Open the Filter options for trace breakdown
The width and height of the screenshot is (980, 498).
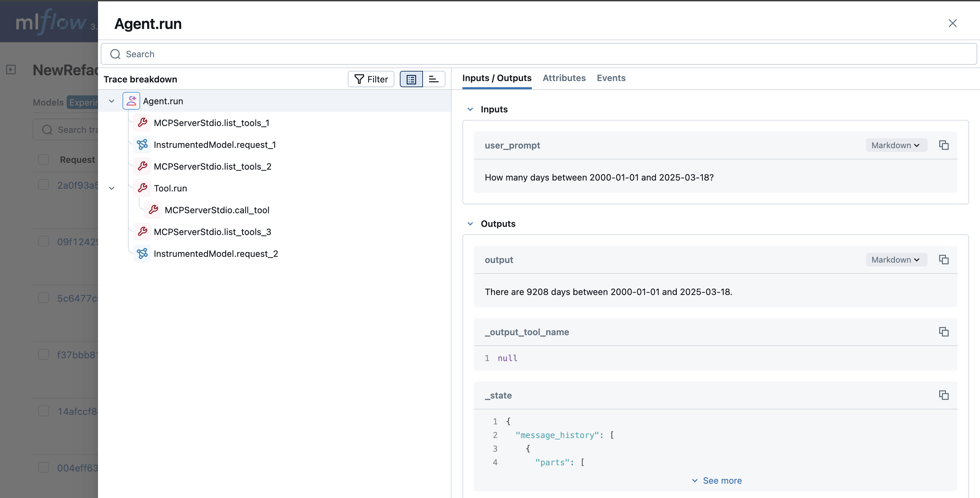click(x=371, y=79)
